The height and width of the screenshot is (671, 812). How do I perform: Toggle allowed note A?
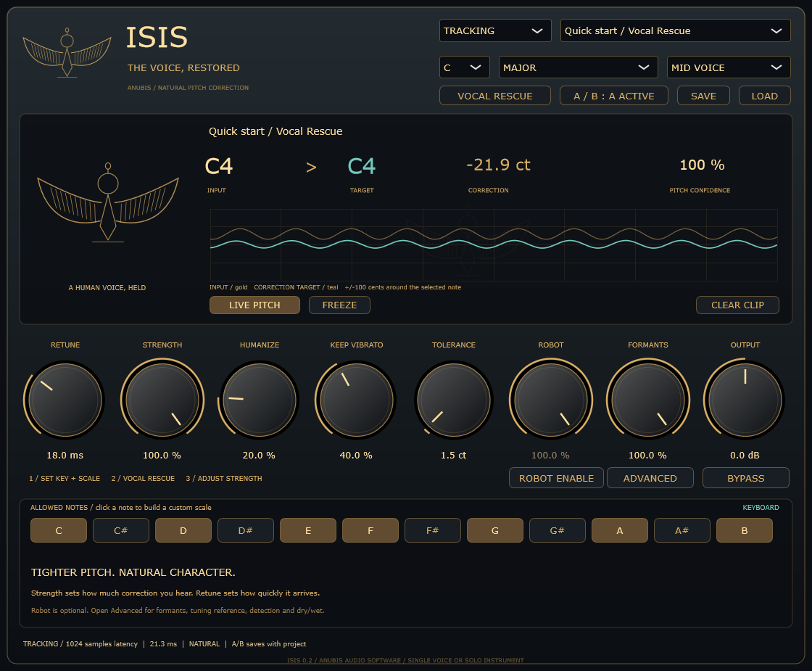[x=620, y=530]
